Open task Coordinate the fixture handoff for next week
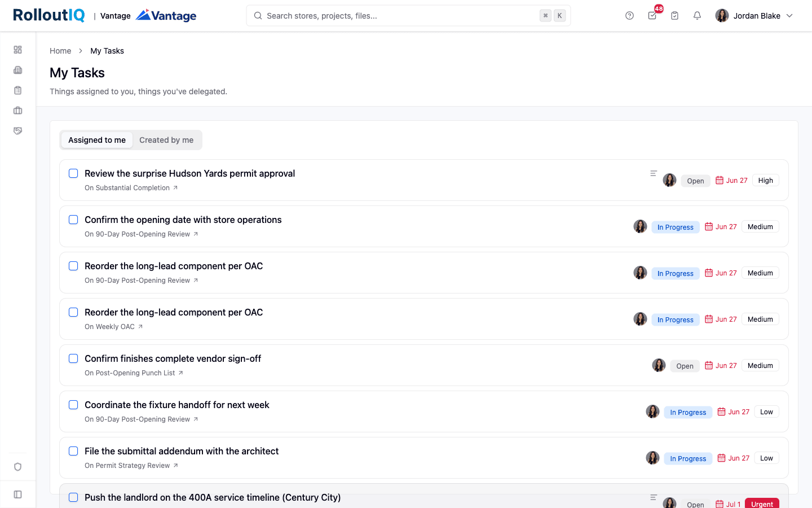This screenshot has height=508, width=812. tap(177, 405)
